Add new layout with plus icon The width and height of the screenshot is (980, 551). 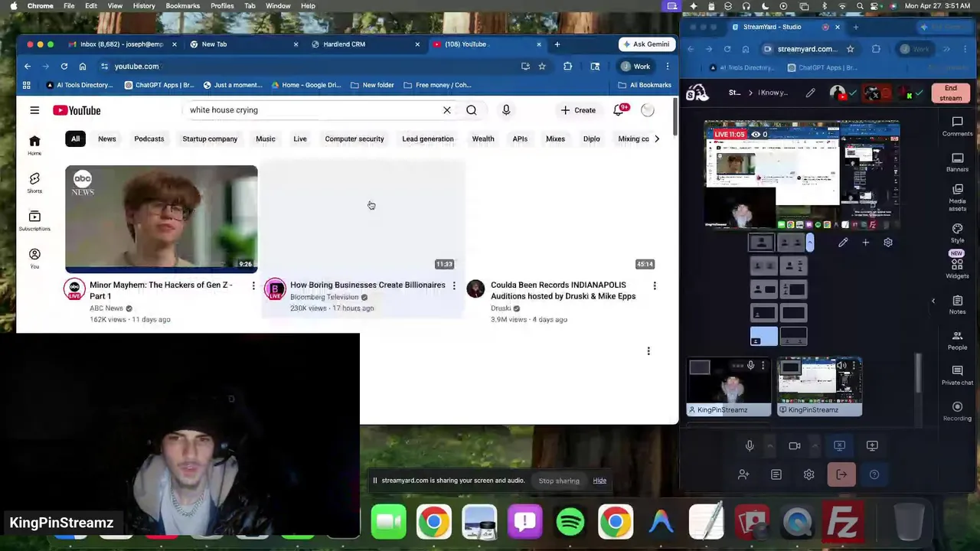865,243
